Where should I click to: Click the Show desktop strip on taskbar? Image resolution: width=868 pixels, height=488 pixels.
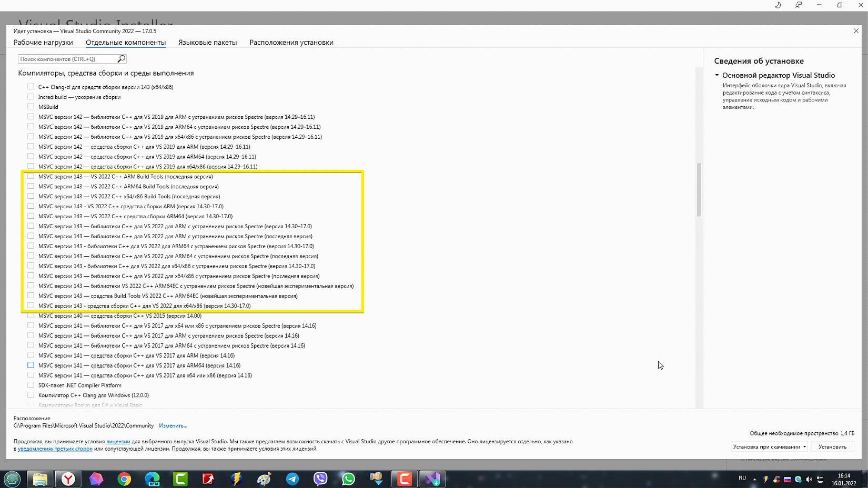click(x=864, y=479)
